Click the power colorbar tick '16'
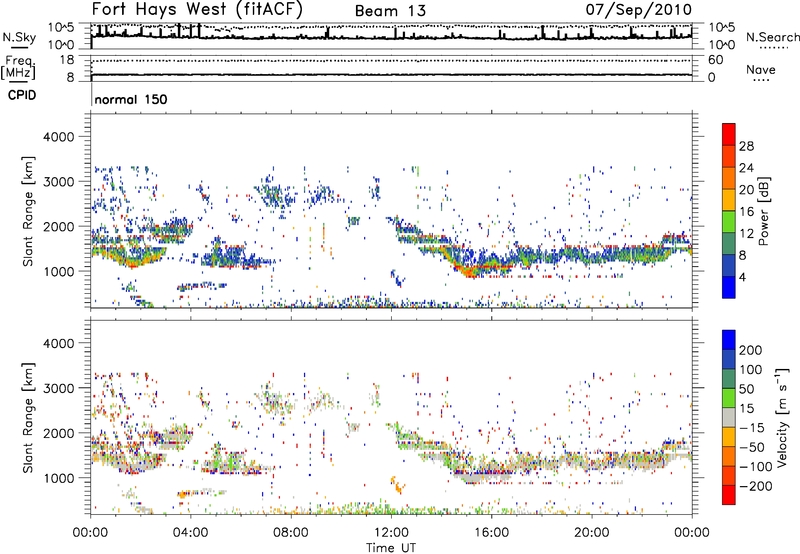The width and height of the screenshot is (800, 554). click(746, 212)
